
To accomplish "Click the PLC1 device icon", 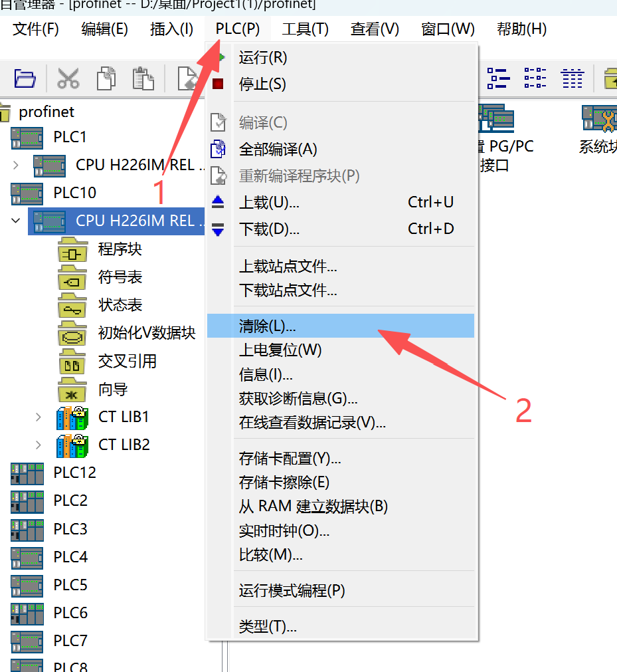I will pyautogui.click(x=27, y=138).
